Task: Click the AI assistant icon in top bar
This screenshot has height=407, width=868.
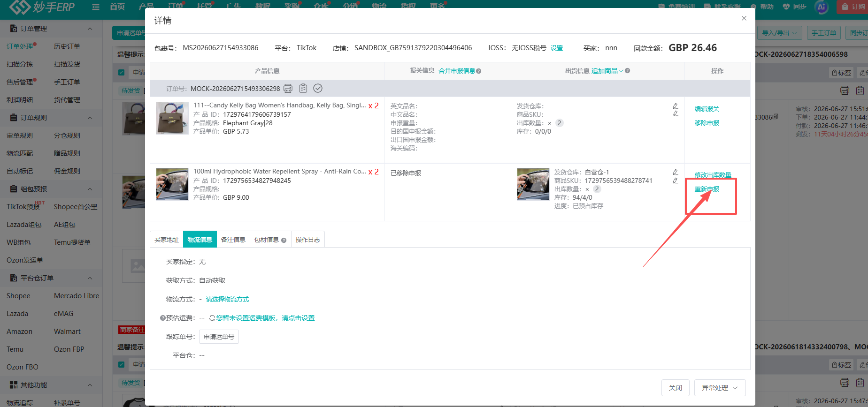Action: tap(822, 7)
